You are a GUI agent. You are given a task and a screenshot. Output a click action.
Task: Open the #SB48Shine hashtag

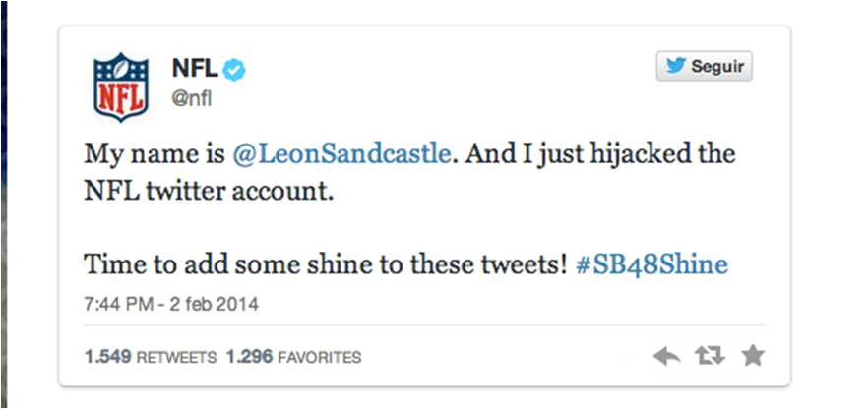tap(651, 265)
